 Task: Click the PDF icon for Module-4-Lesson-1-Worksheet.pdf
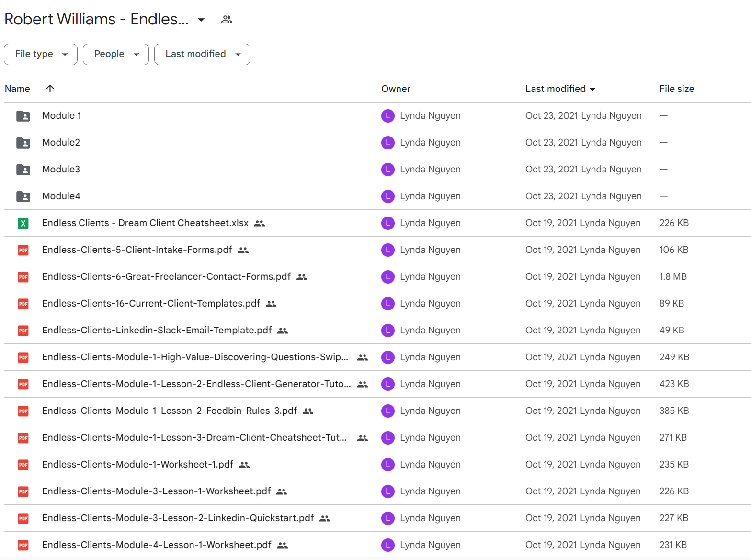(23, 545)
